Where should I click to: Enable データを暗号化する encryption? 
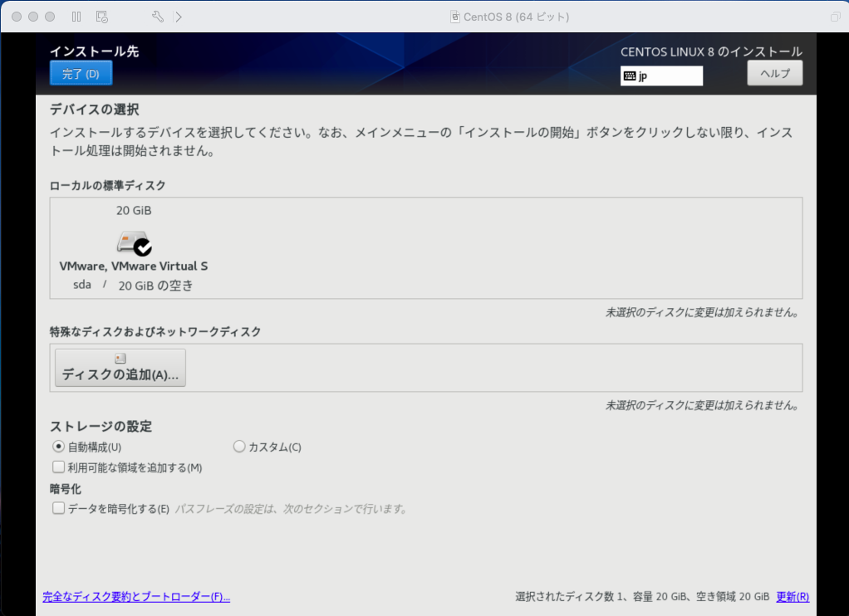(58, 508)
